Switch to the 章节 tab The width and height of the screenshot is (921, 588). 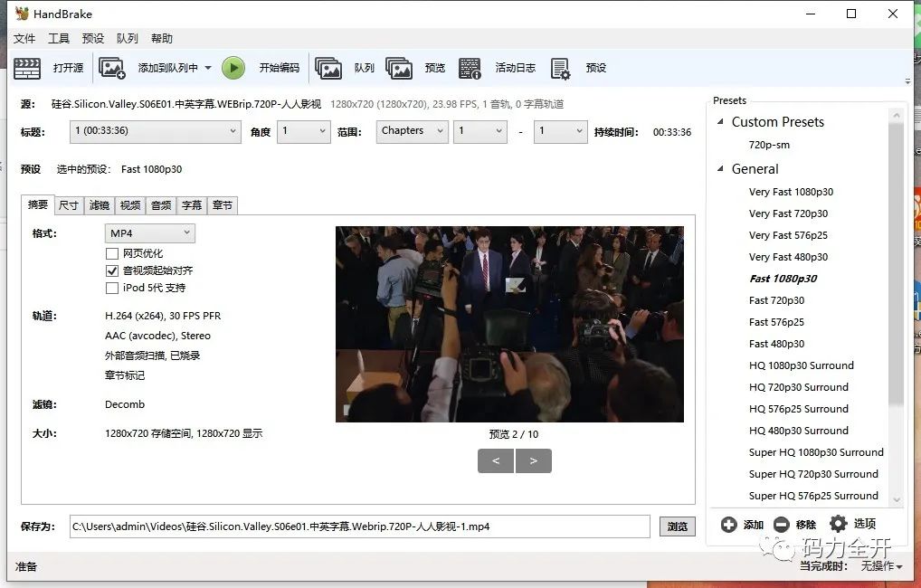click(x=223, y=205)
